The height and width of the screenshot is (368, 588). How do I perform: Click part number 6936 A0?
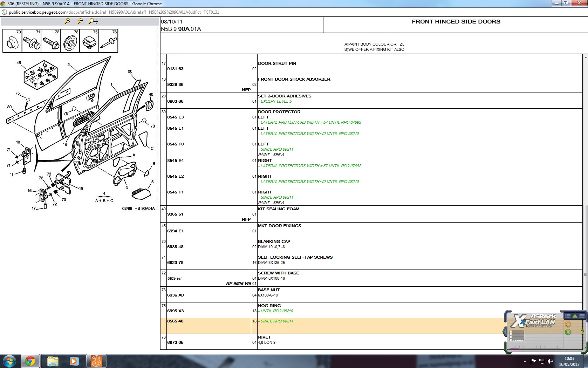(x=175, y=295)
